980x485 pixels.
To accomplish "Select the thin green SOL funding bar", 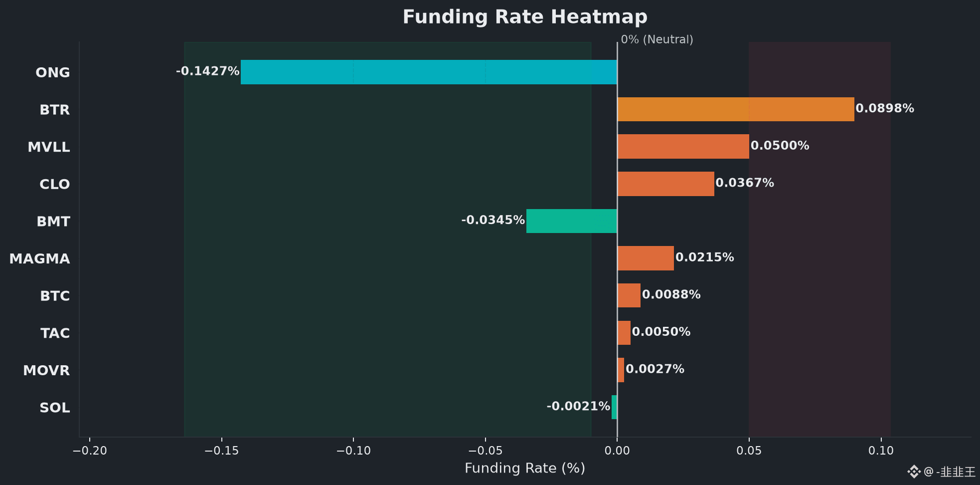I will point(615,407).
